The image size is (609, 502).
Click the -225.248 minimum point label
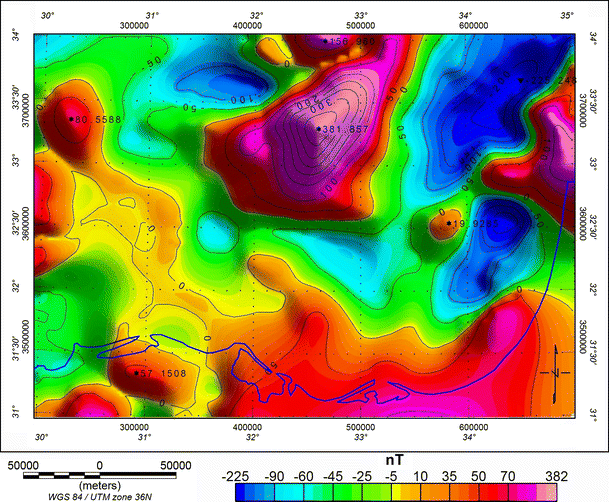point(553,80)
